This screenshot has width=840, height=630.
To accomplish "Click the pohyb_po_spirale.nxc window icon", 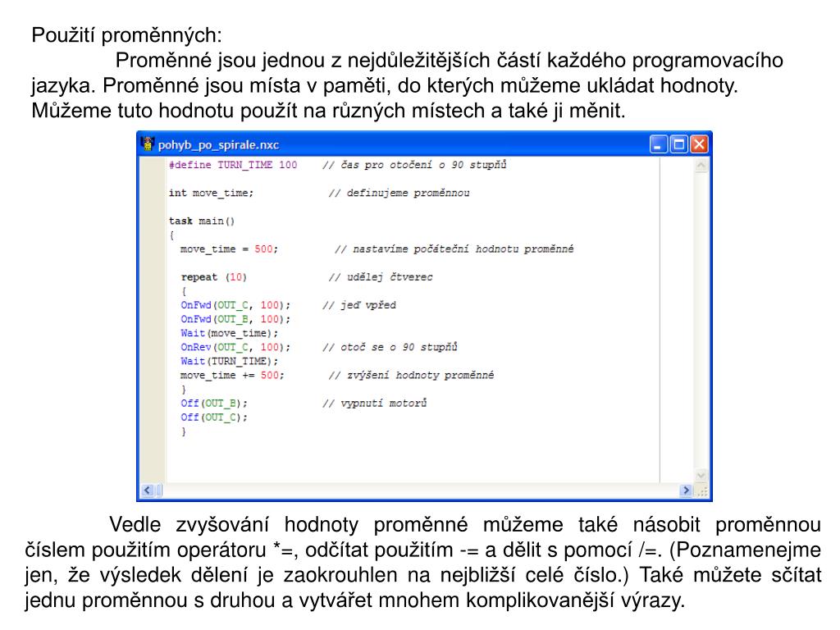I will pos(148,144).
